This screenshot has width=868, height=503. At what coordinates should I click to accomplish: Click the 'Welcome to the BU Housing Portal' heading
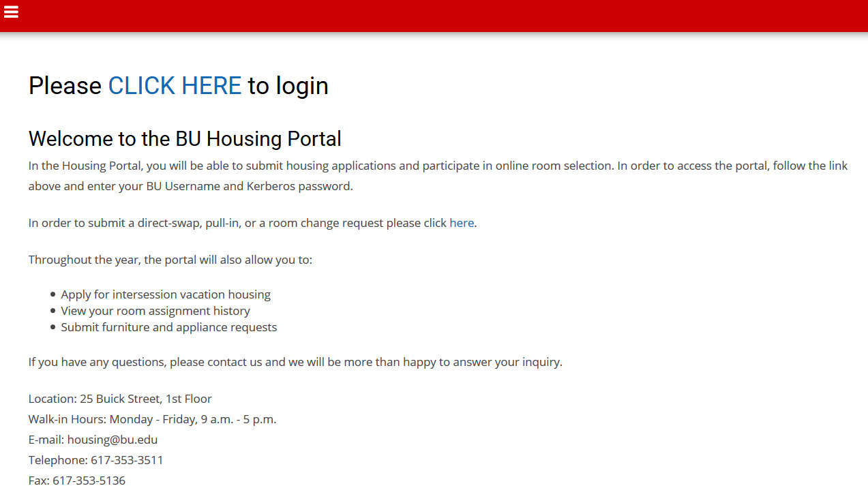185,139
